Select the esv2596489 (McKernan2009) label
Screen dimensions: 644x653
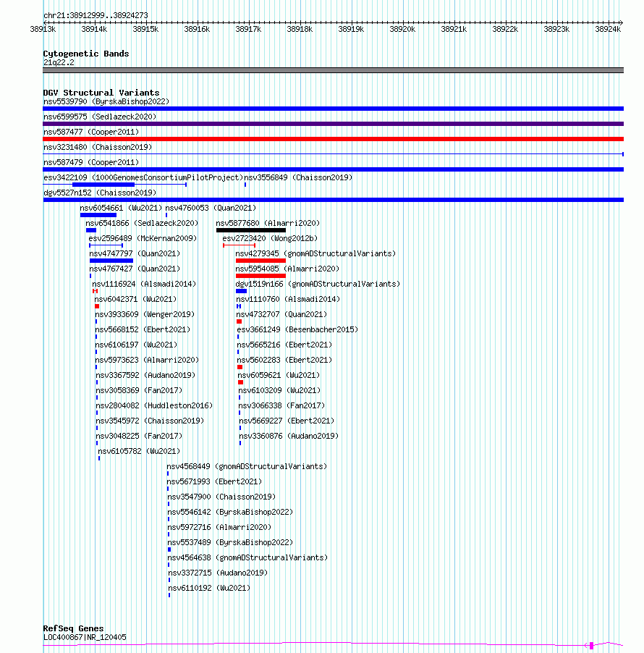(x=143, y=238)
